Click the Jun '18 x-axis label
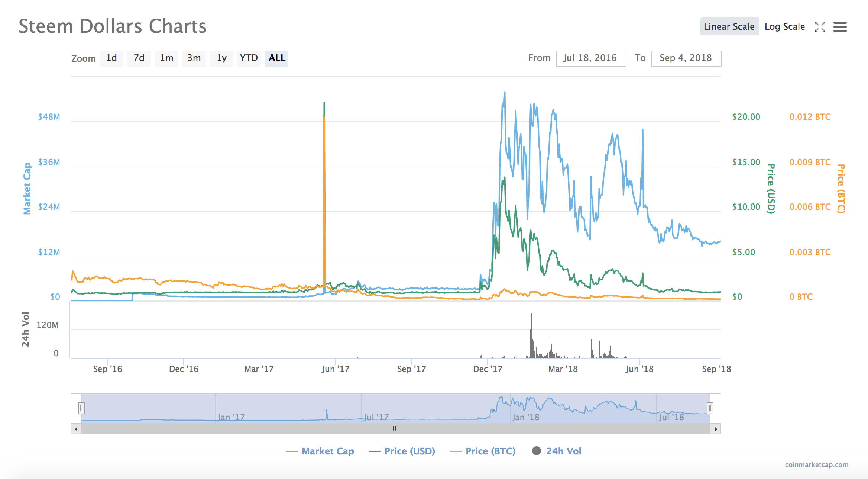Image resolution: width=868 pixels, height=479 pixels. (x=639, y=369)
